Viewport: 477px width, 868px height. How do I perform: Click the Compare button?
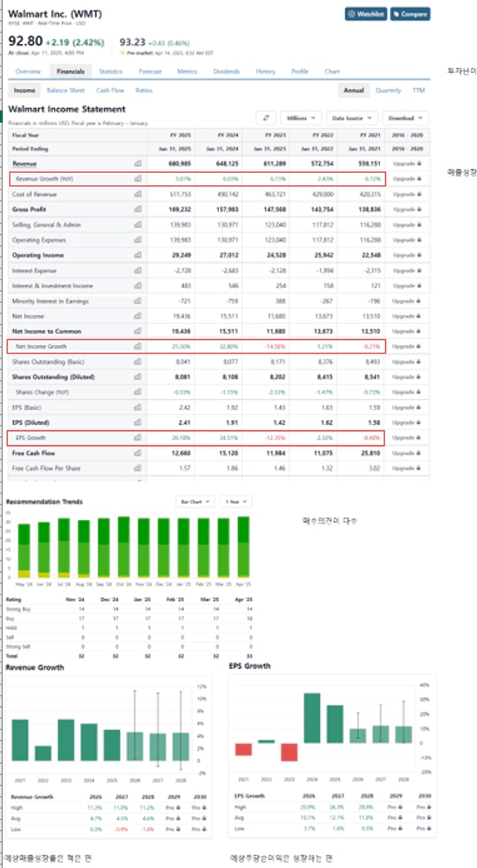410,14
